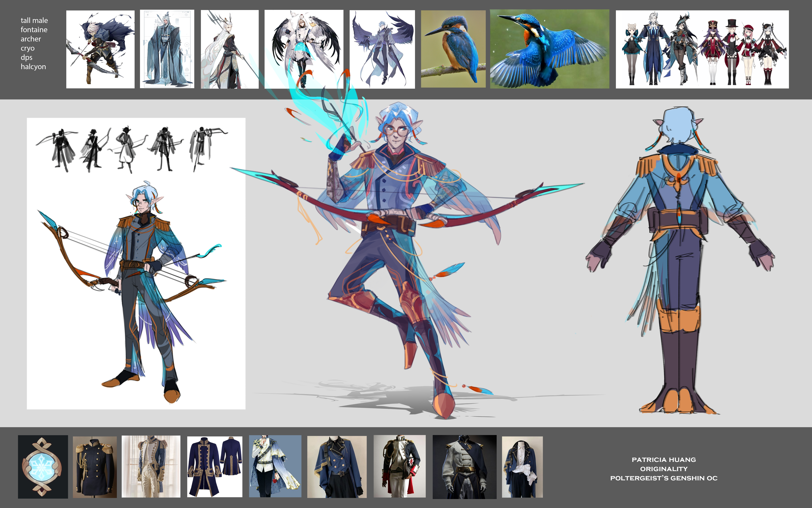Open the long teal robe character reference

click(x=167, y=49)
